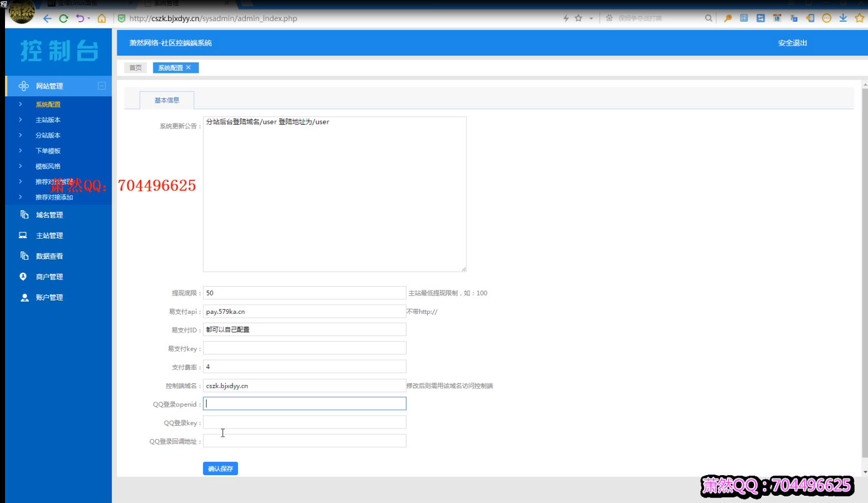Click the 支付费率 field
868x503 pixels.
[304, 367]
